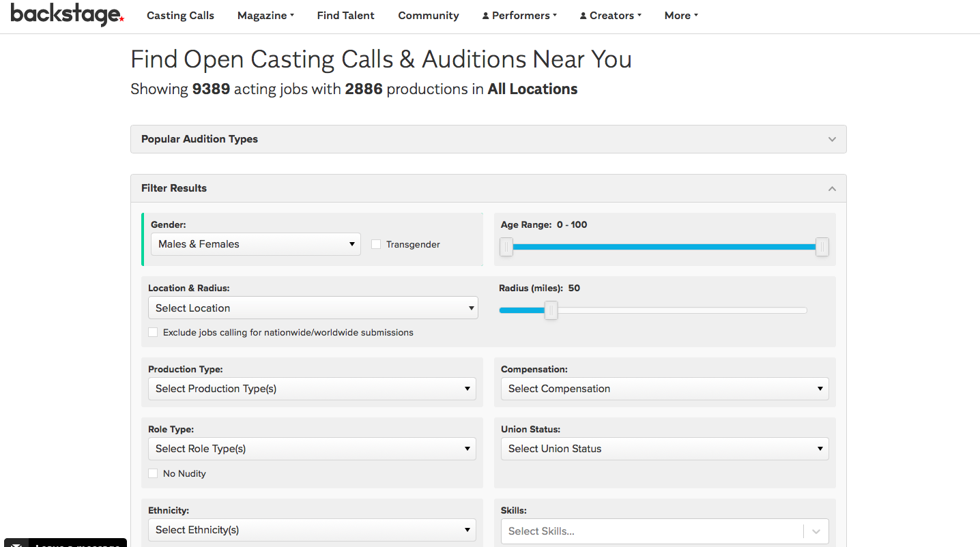Check Exclude nationwide/worldwide submissions box
Viewport: 980px width, 547px height.
pyautogui.click(x=153, y=333)
